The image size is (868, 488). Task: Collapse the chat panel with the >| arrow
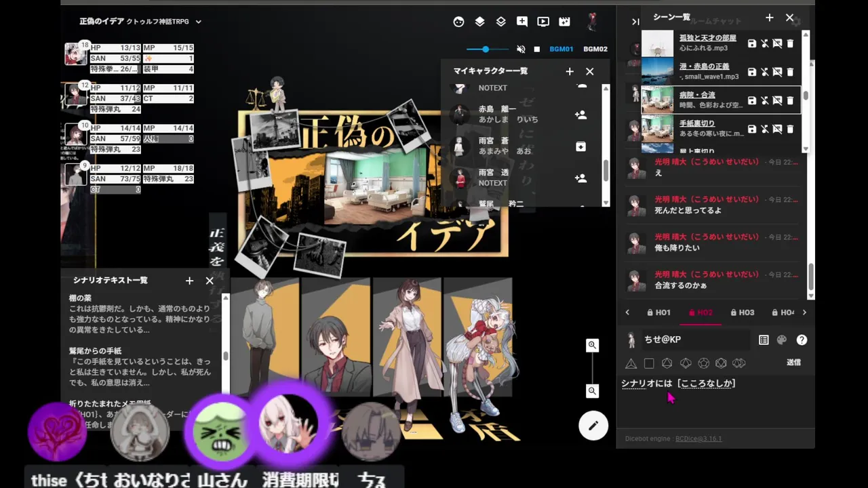(x=635, y=22)
